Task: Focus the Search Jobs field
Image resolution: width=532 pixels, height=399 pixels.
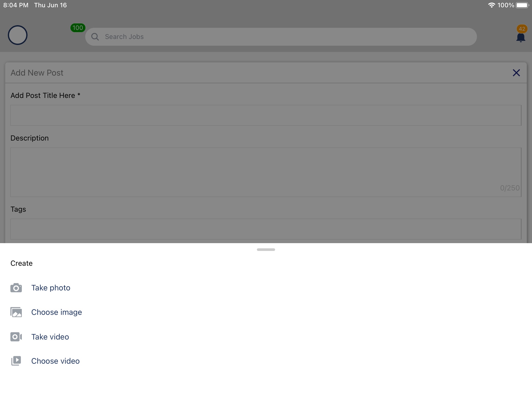Action: pos(281,37)
